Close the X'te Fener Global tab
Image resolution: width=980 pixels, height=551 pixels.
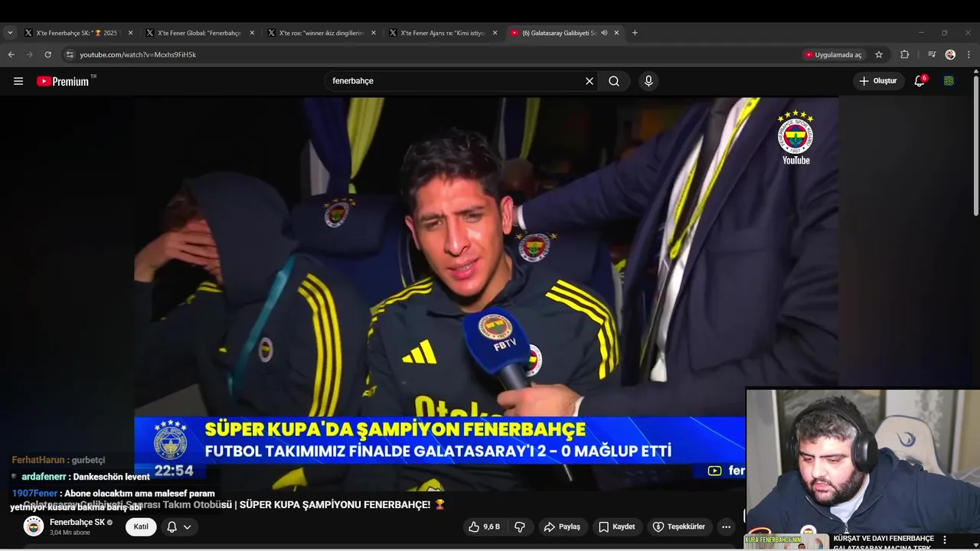point(252,33)
